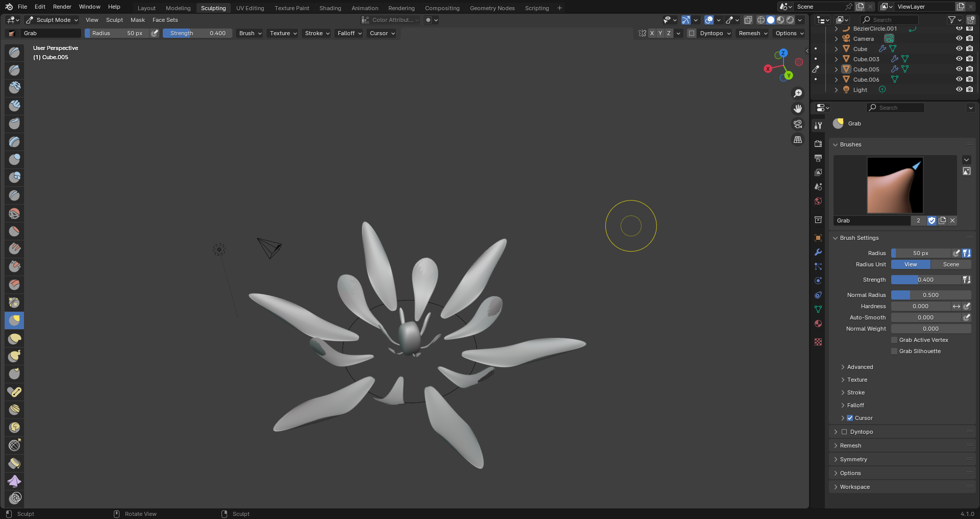Switch to the UV Editing workspace tab
Viewport: 980px width, 519px height.
click(x=250, y=8)
